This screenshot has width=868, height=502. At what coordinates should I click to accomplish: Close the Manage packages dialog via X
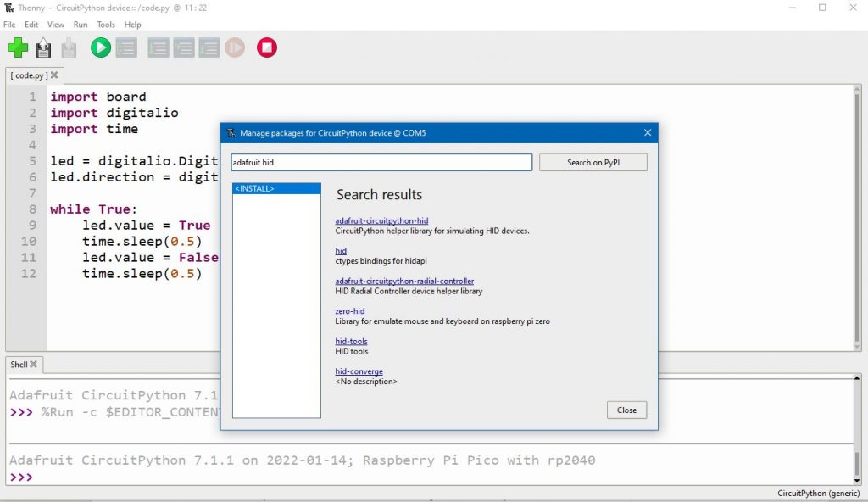pos(648,133)
